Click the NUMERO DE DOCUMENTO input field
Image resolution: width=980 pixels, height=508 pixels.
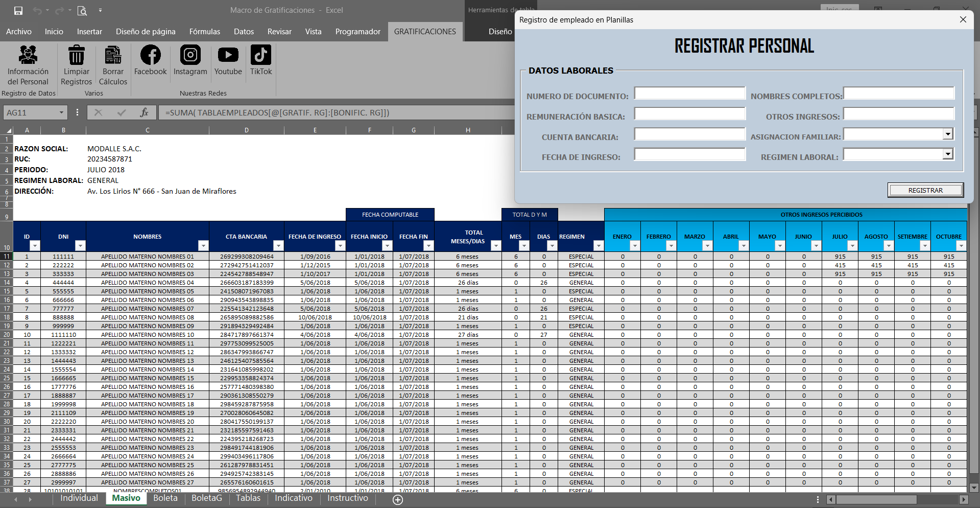point(689,94)
